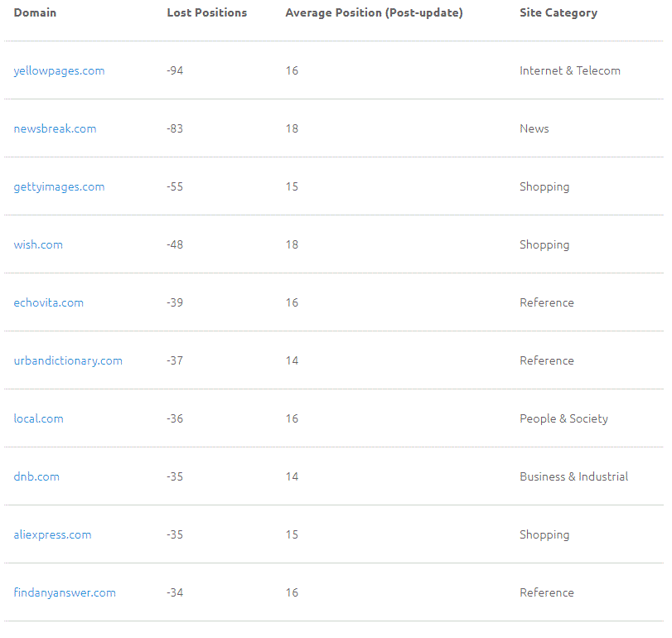Select the Business & Industrial category cell
The height and width of the screenshot is (638, 672).
pyautogui.click(x=573, y=476)
